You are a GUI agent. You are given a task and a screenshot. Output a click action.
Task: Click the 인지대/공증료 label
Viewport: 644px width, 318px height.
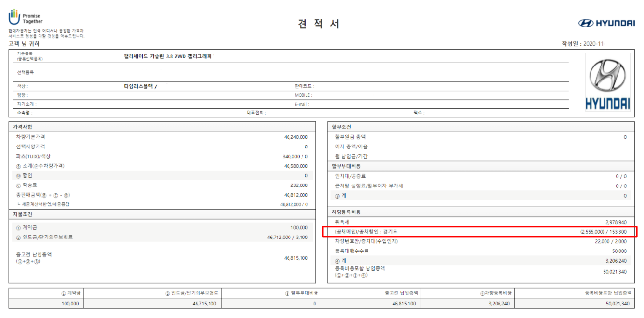coord(350,176)
